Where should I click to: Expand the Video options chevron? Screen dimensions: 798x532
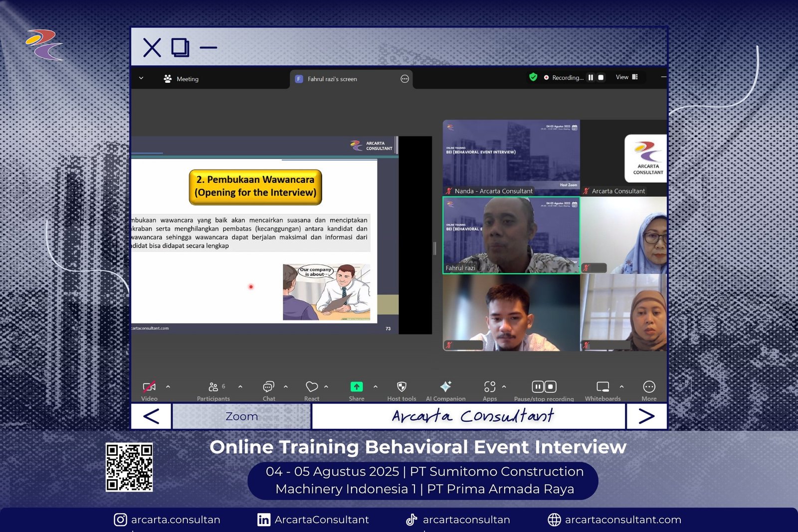168,386
